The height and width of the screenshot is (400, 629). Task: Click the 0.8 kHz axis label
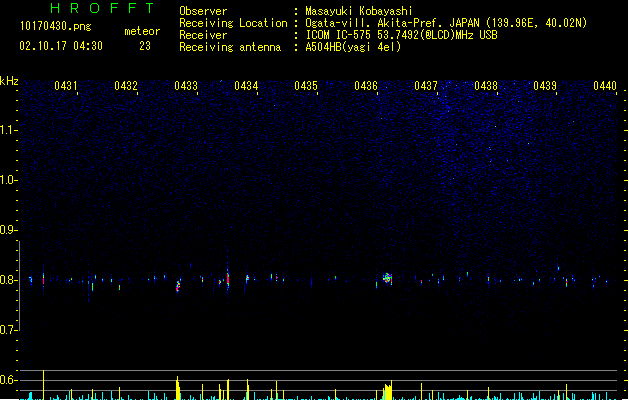pyautogui.click(x=8, y=280)
